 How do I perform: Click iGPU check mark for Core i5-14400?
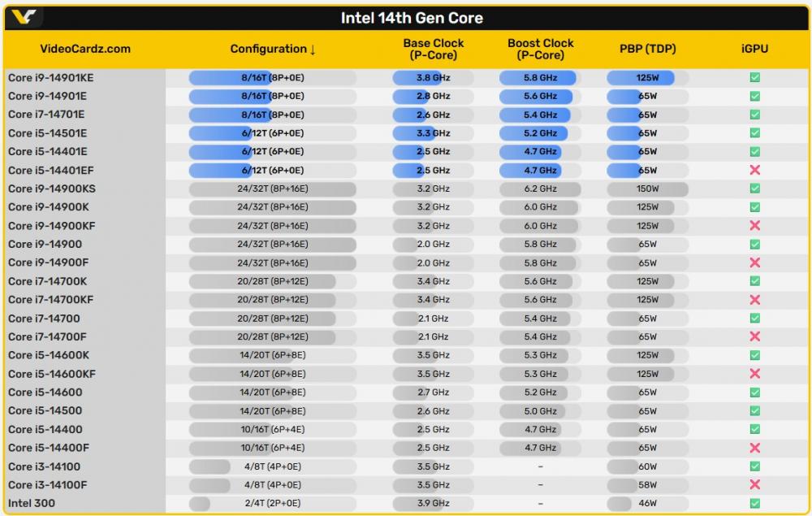(x=755, y=429)
